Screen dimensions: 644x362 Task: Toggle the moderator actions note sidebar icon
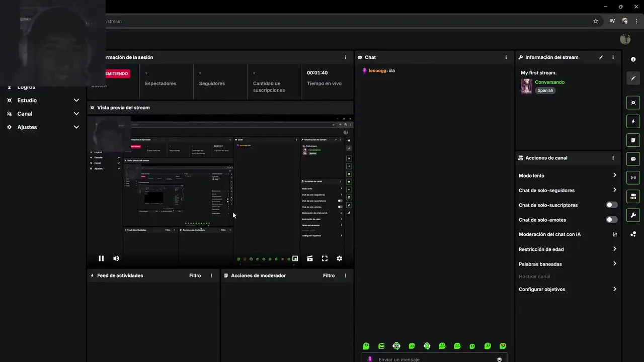pos(633,140)
